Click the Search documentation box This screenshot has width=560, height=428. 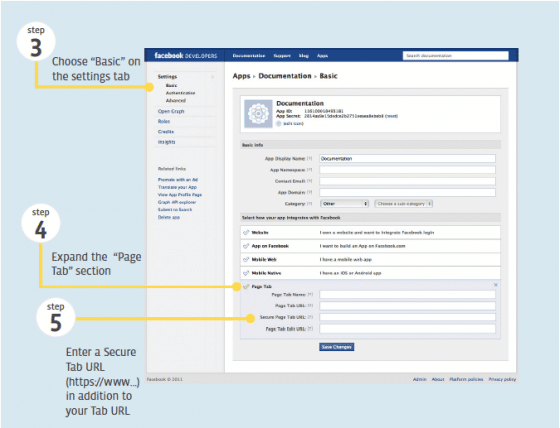coord(456,56)
